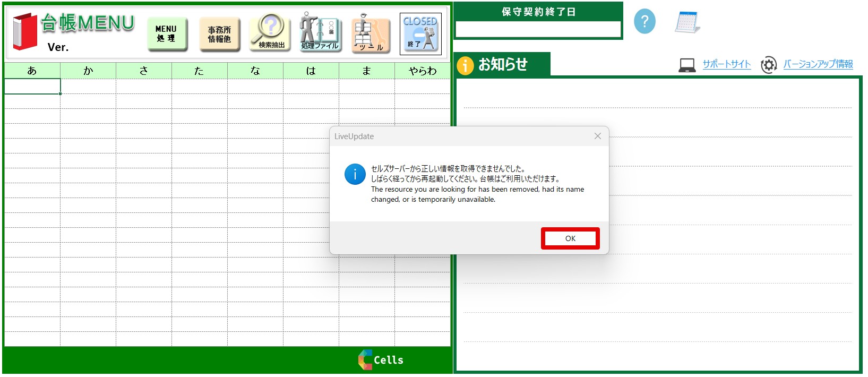Select the た index tab

click(x=200, y=71)
